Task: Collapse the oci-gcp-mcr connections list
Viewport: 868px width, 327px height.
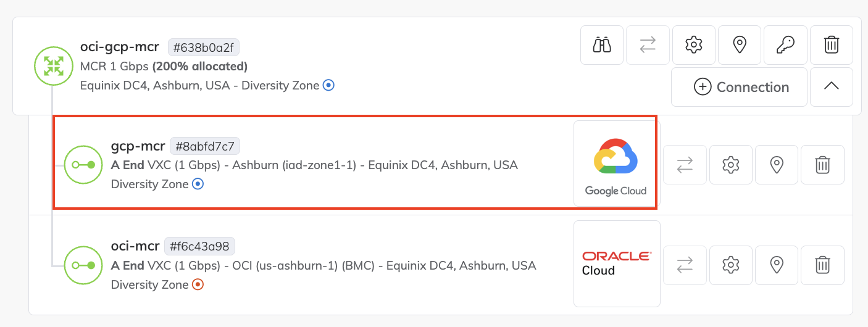Action: click(832, 87)
